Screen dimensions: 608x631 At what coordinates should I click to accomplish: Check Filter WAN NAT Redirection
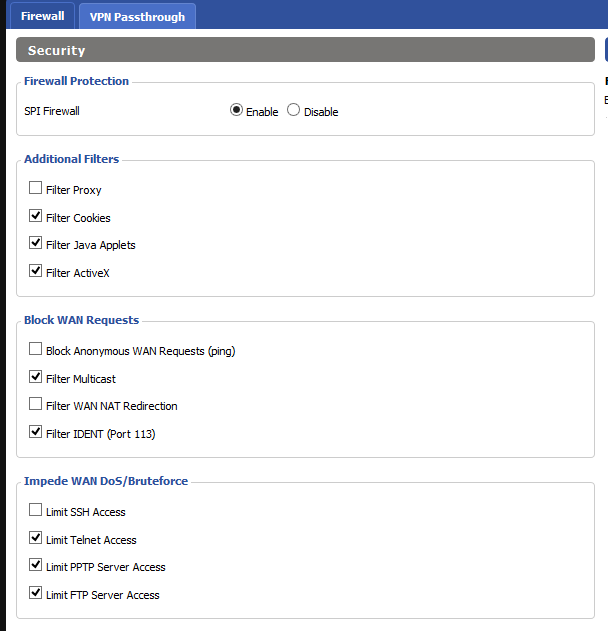pos(36,405)
